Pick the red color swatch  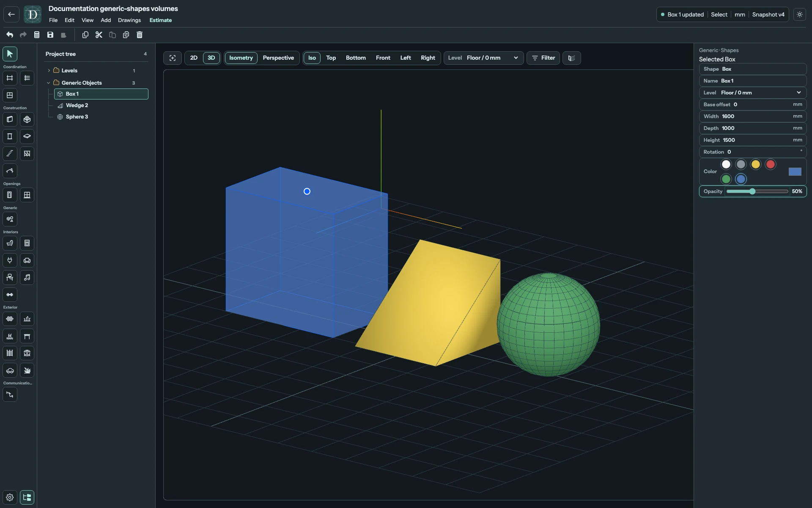coord(771,165)
